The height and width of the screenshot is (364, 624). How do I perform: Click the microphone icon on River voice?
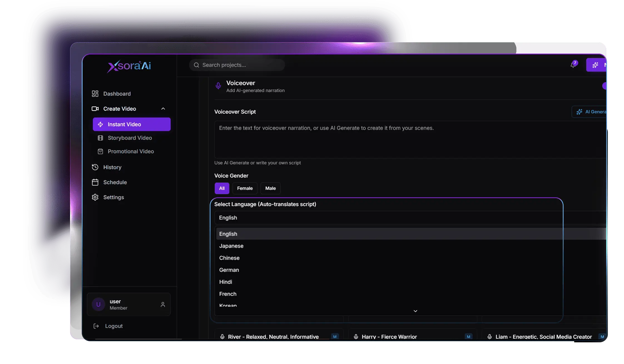point(222,337)
